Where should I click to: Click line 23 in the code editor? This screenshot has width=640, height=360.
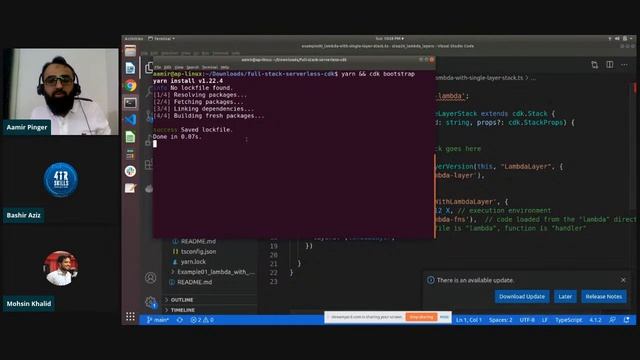pyautogui.click(x=273, y=281)
